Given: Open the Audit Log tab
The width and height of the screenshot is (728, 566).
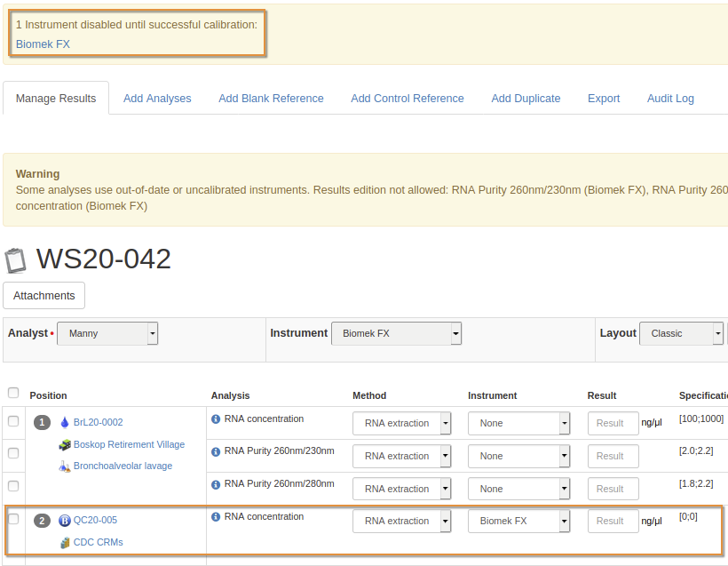Looking at the screenshot, I should 670,99.
